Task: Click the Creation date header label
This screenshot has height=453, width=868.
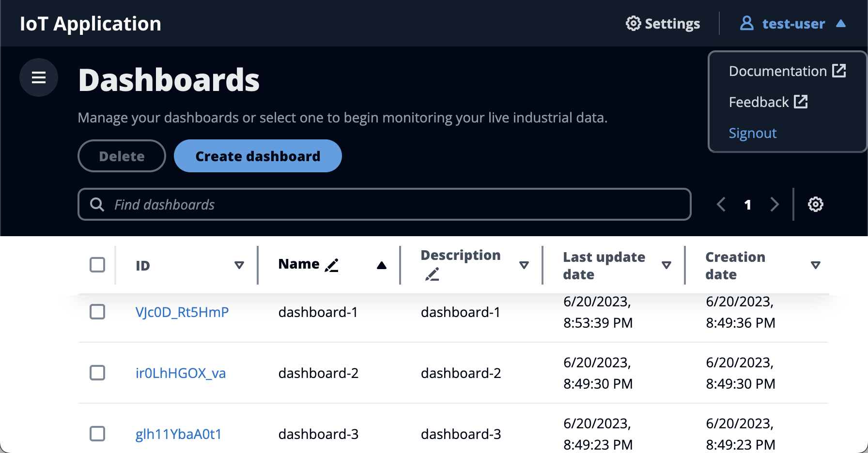Action: 735,265
